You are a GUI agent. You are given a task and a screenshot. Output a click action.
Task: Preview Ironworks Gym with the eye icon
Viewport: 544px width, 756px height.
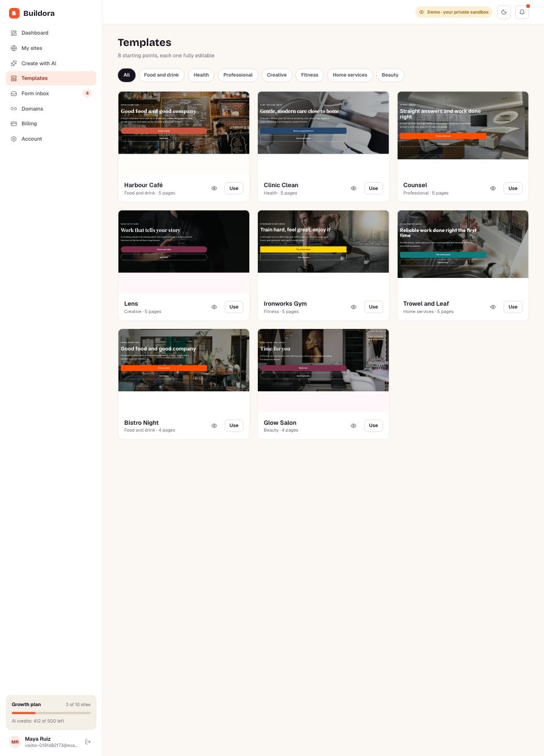click(x=354, y=307)
